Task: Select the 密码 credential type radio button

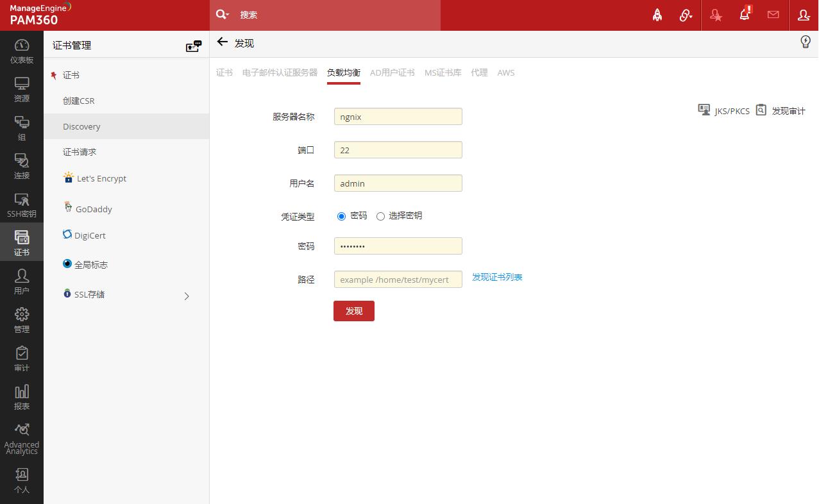Action: point(341,216)
